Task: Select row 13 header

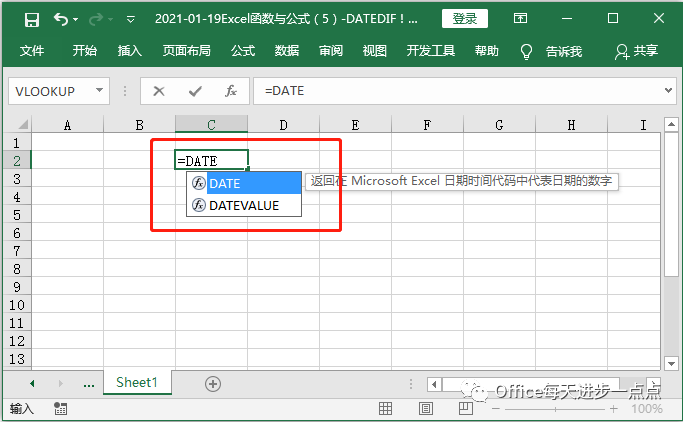Action: (x=17, y=358)
